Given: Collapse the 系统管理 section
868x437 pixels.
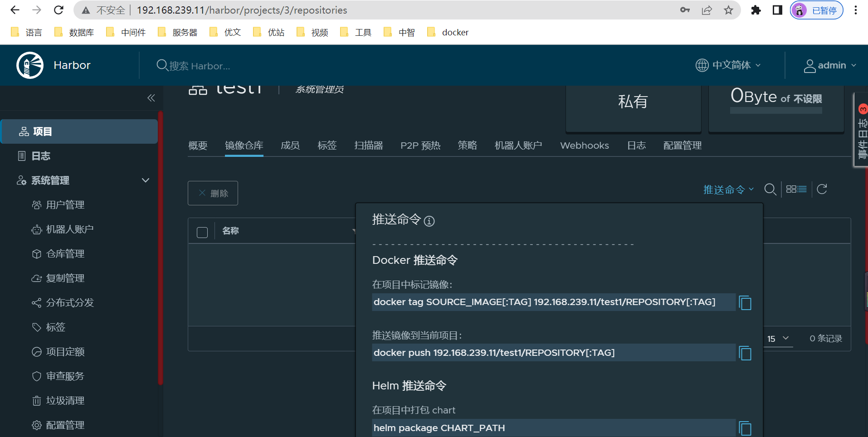Looking at the screenshot, I should 145,180.
